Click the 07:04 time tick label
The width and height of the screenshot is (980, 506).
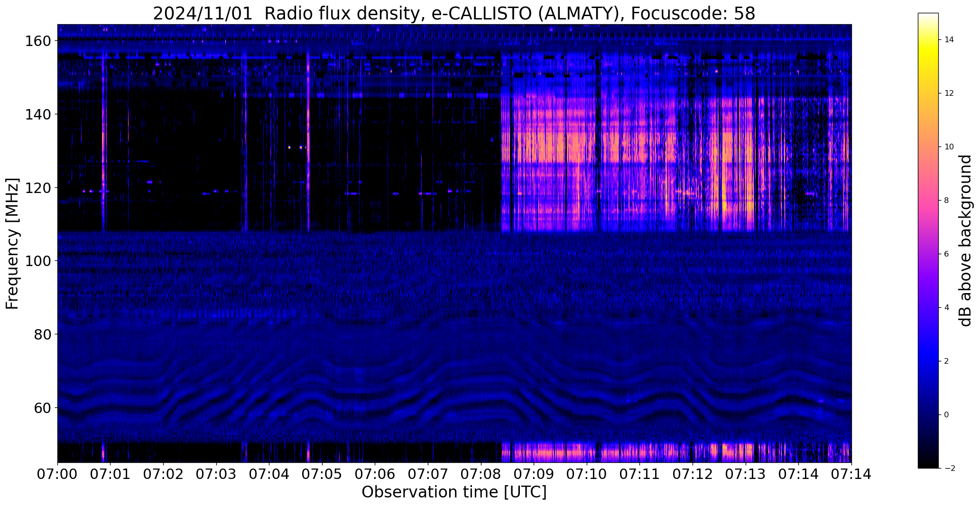(x=269, y=474)
